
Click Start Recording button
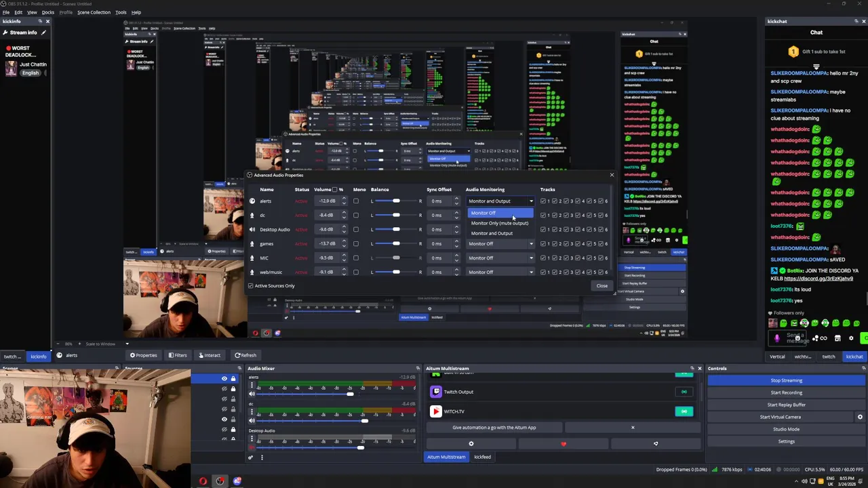click(x=786, y=393)
